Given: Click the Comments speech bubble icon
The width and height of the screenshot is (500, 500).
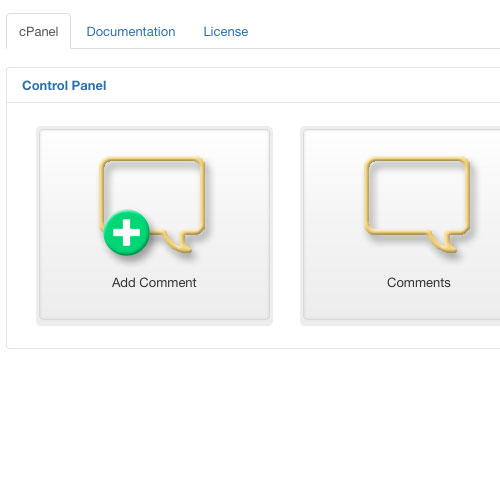Looking at the screenshot, I should coord(417,205).
